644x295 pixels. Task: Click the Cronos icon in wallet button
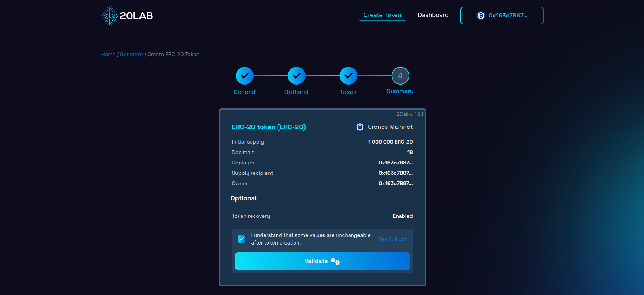481,16
